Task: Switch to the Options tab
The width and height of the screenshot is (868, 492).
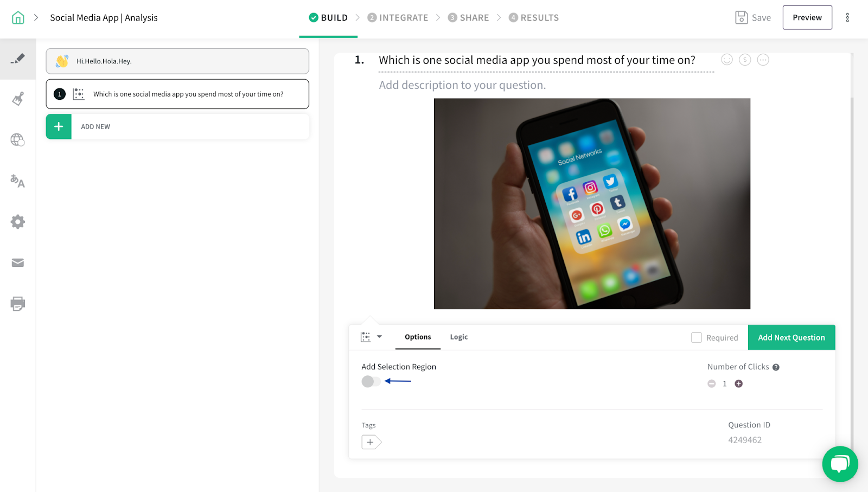Action: coord(418,337)
